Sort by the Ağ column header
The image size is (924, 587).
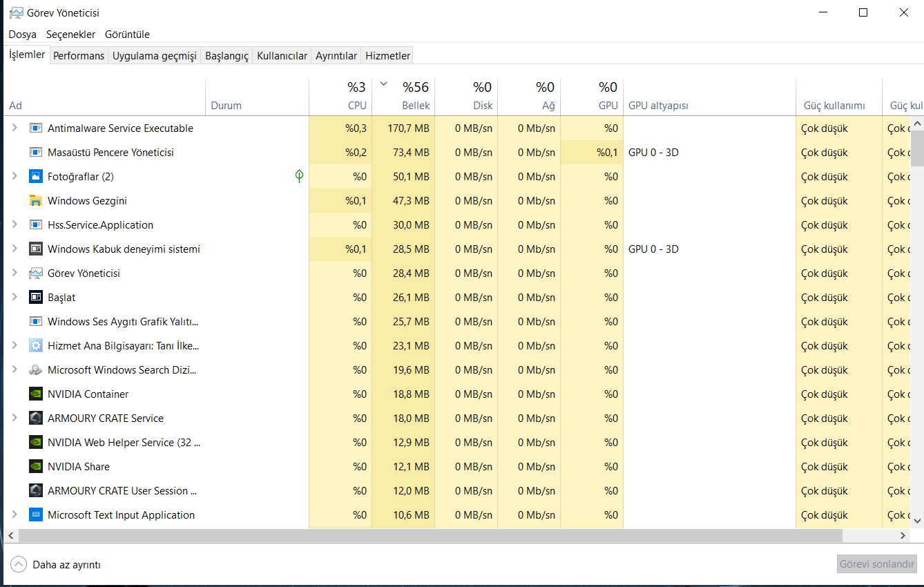pyautogui.click(x=529, y=97)
